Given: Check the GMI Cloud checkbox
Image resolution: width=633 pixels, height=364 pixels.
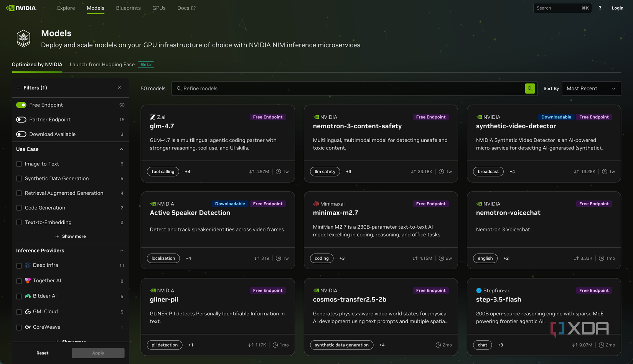Looking at the screenshot, I should coord(19,312).
